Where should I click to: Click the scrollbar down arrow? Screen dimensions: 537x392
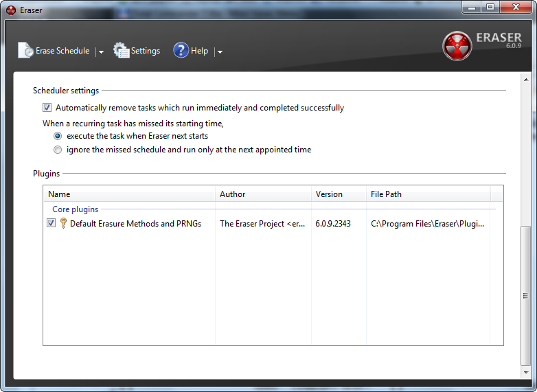(x=526, y=373)
